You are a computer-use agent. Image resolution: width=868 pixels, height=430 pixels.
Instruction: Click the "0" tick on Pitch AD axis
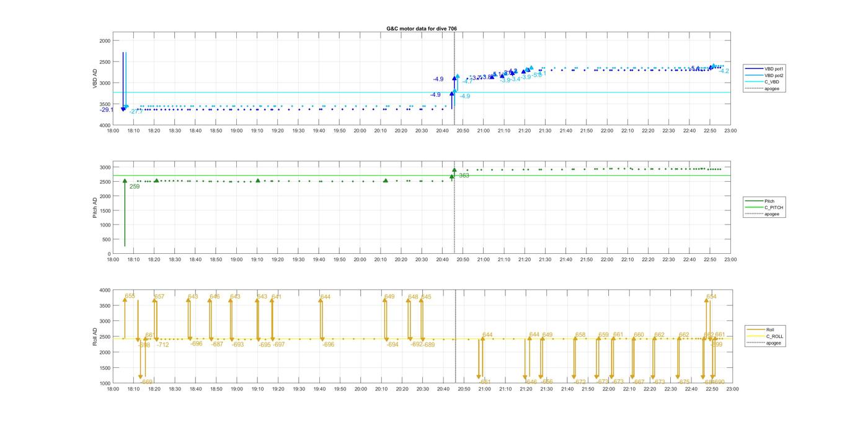click(108, 254)
